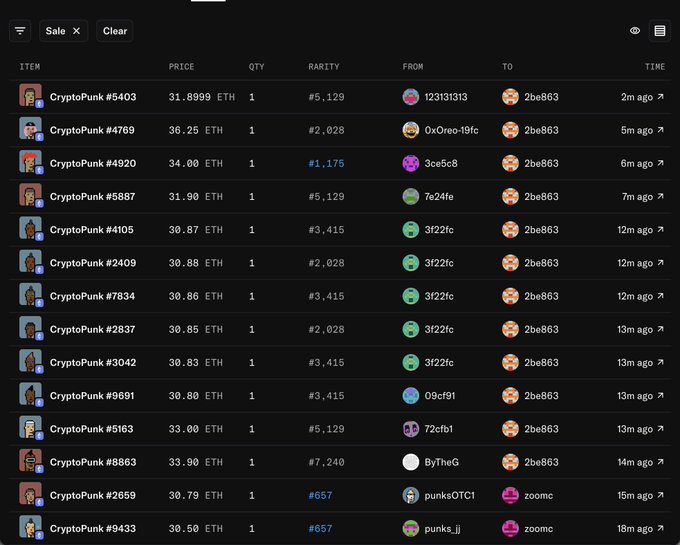Viewport: 680px width, 545px height.
Task: Open external link for CryptoPunk #5887 sale
Action: [x=660, y=196]
